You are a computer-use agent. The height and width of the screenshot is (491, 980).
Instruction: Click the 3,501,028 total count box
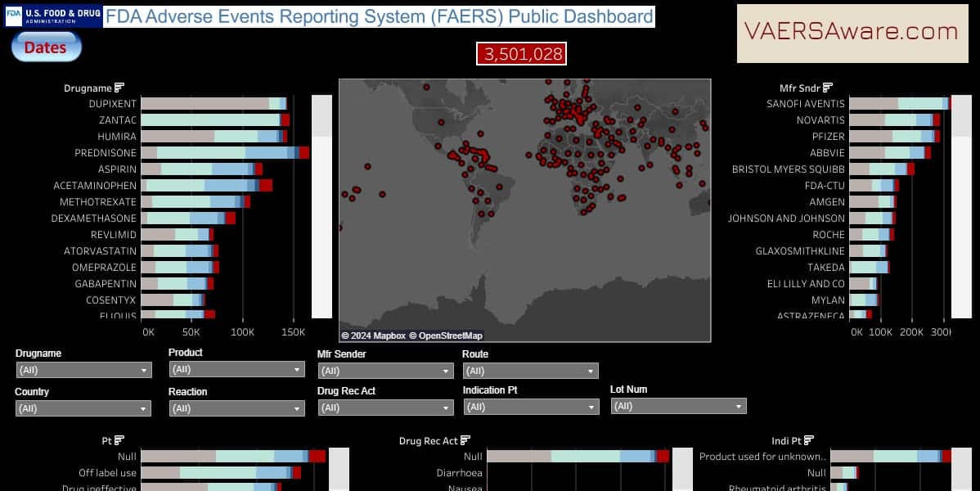[x=521, y=54]
